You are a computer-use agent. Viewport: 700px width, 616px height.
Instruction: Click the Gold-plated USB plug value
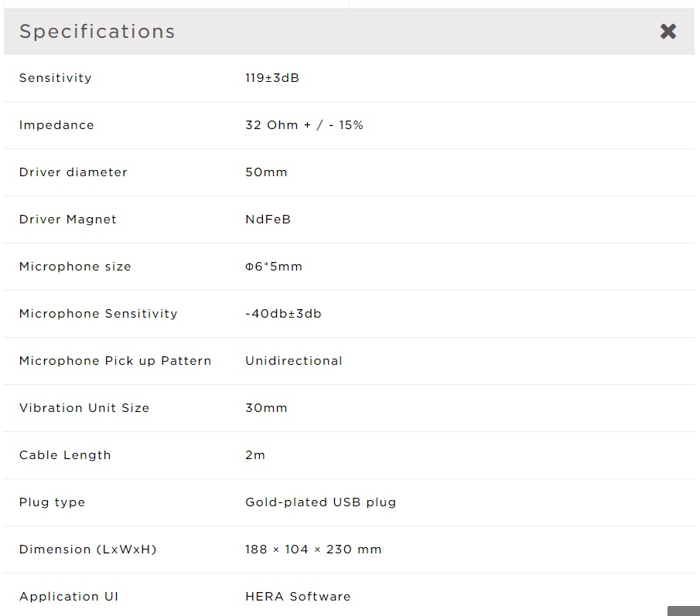[x=321, y=502]
